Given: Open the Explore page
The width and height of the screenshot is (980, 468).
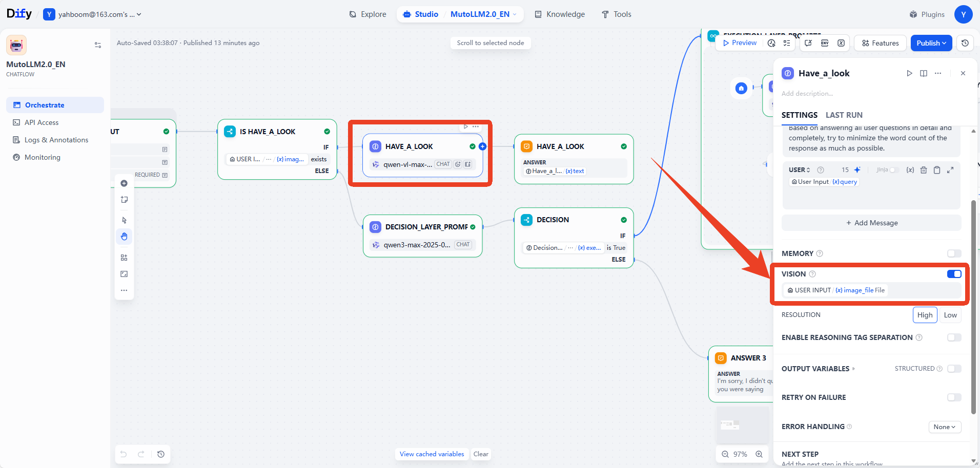Looking at the screenshot, I should pyautogui.click(x=367, y=14).
